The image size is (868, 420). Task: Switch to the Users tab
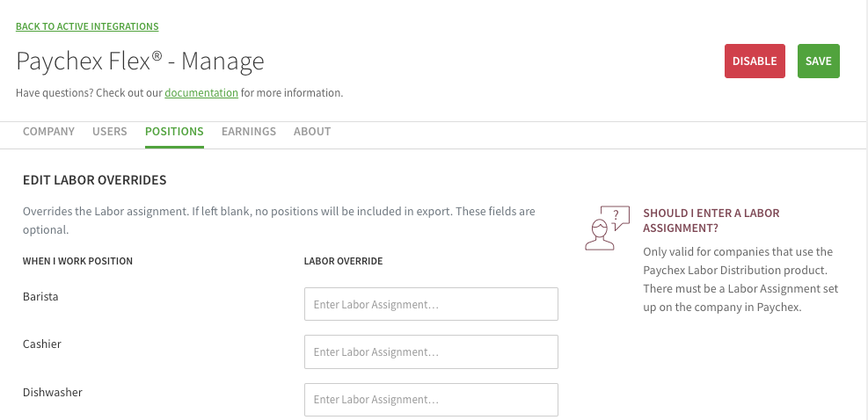[110, 132]
